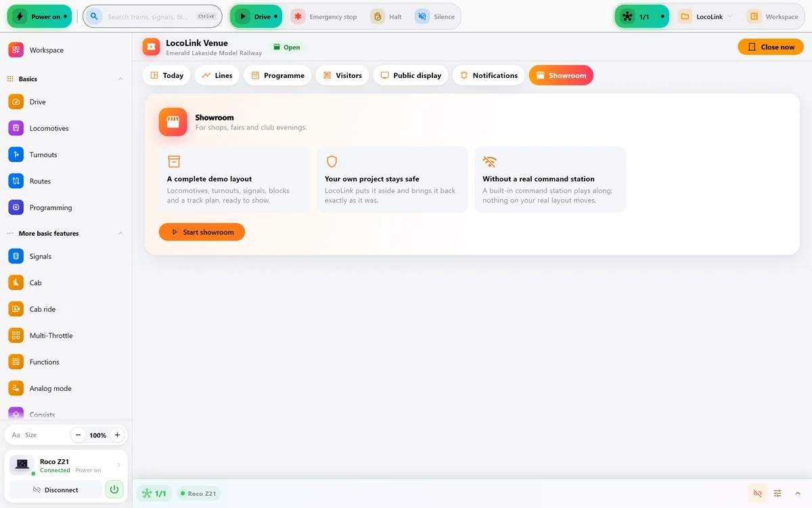Click the Silence sound button
Image resolution: width=812 pixels, height=508 pixels.
click(x=435, y=16)
